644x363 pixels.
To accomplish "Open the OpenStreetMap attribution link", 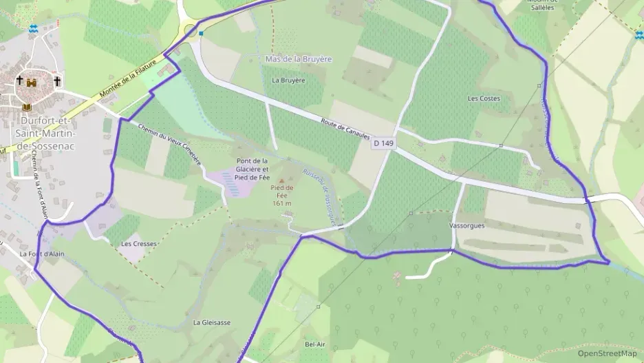I will pyautogui.click(x=607, y=353).
